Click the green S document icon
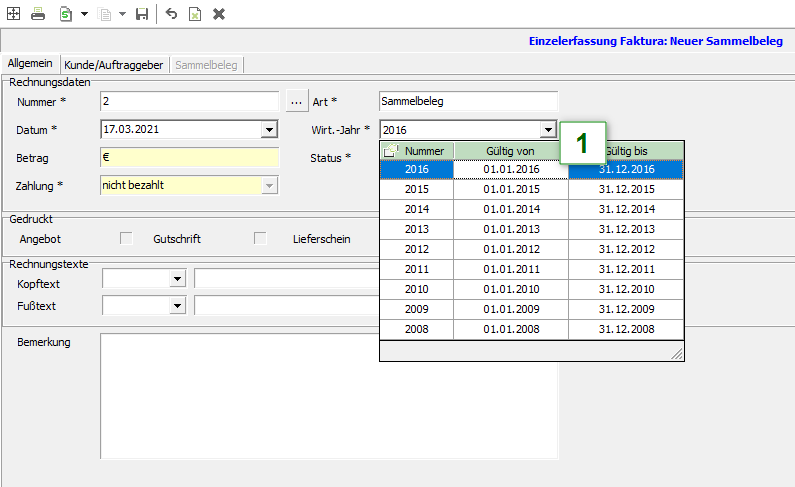Screen dimensions: 795x487 65,14
